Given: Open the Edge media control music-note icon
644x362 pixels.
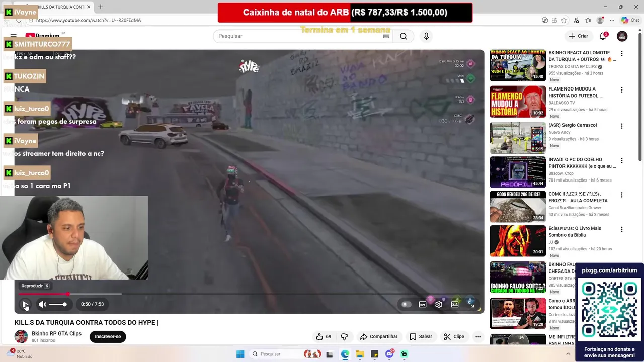Looking at the screenshot, I should 576,20.
